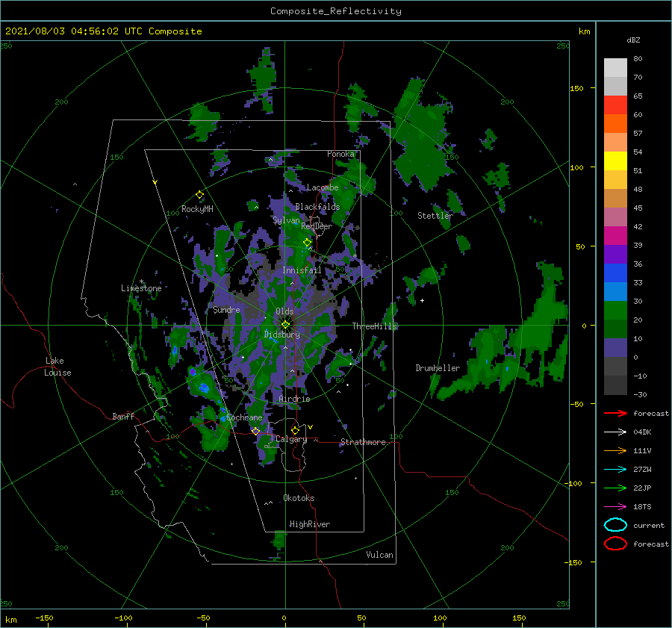Click the Lake Louise label
Viewport: 672px width, 628px height.
pyautogui.click(x=57, y=367)
